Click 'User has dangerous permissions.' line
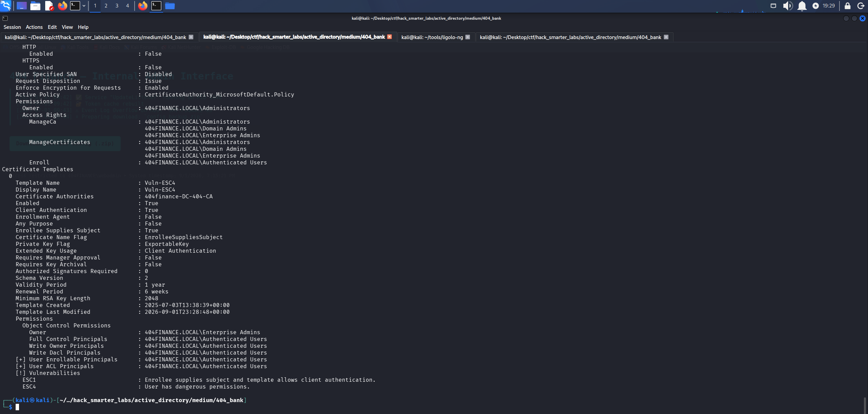 pyautogui.click(x=197, y=387)
